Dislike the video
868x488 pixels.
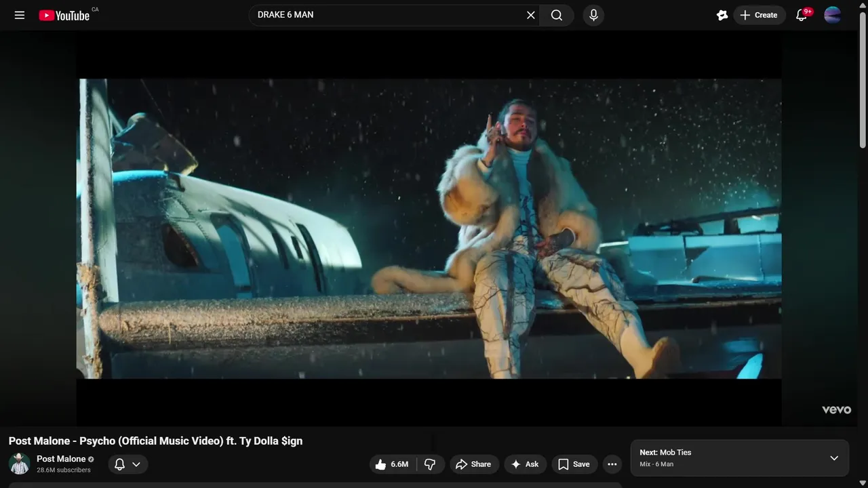tap(430, 464)
